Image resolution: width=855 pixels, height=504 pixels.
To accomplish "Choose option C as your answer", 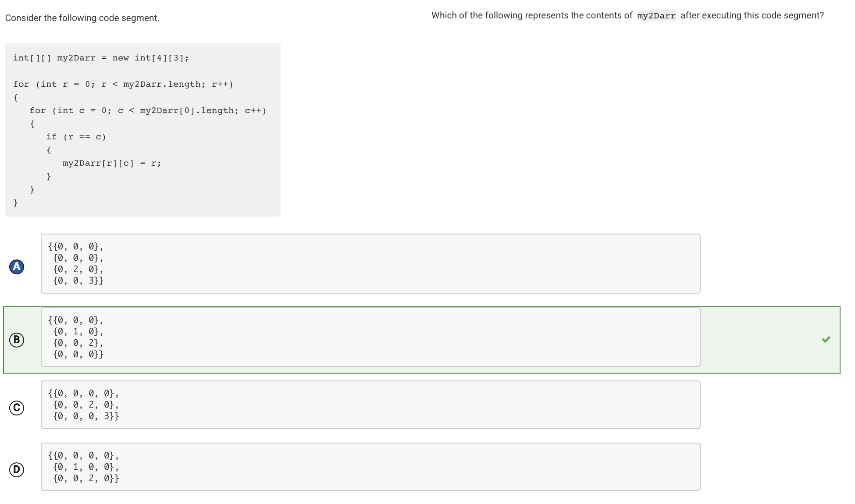I will (370, 405).
